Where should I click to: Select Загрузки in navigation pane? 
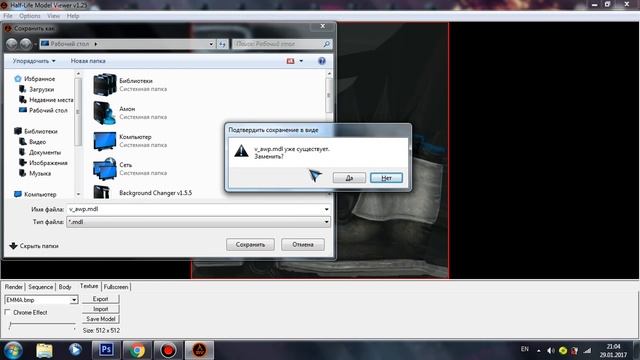(41, 89)
